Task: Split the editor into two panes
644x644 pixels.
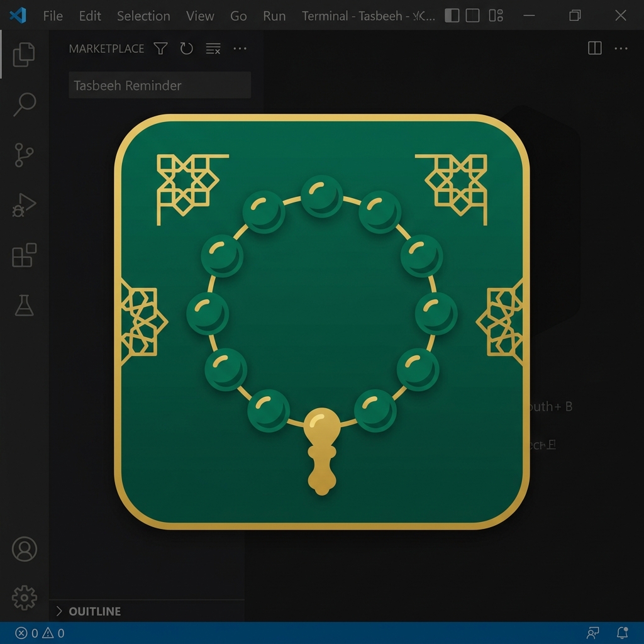Action: click(x=594, y=48)
